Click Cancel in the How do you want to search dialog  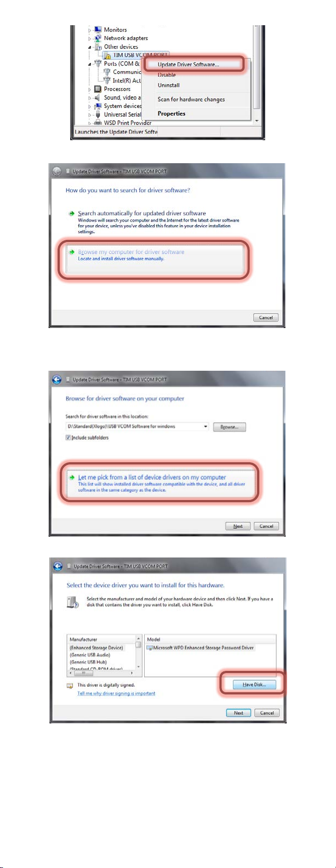[266, 318]
